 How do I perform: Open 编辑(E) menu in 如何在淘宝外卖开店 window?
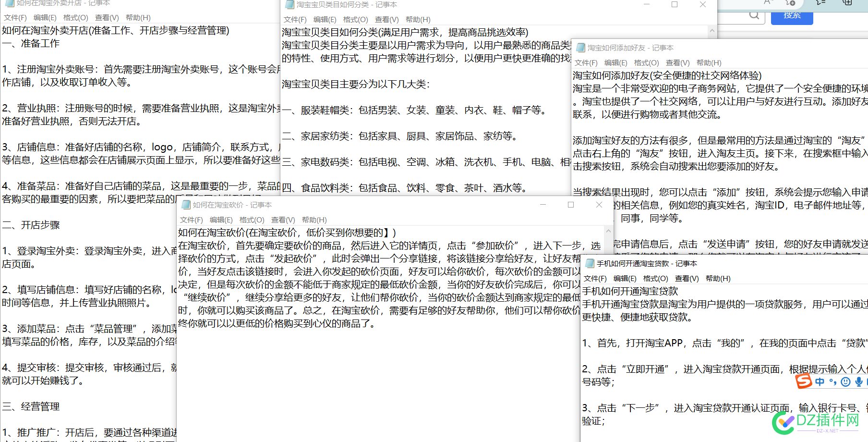[45, 18]
